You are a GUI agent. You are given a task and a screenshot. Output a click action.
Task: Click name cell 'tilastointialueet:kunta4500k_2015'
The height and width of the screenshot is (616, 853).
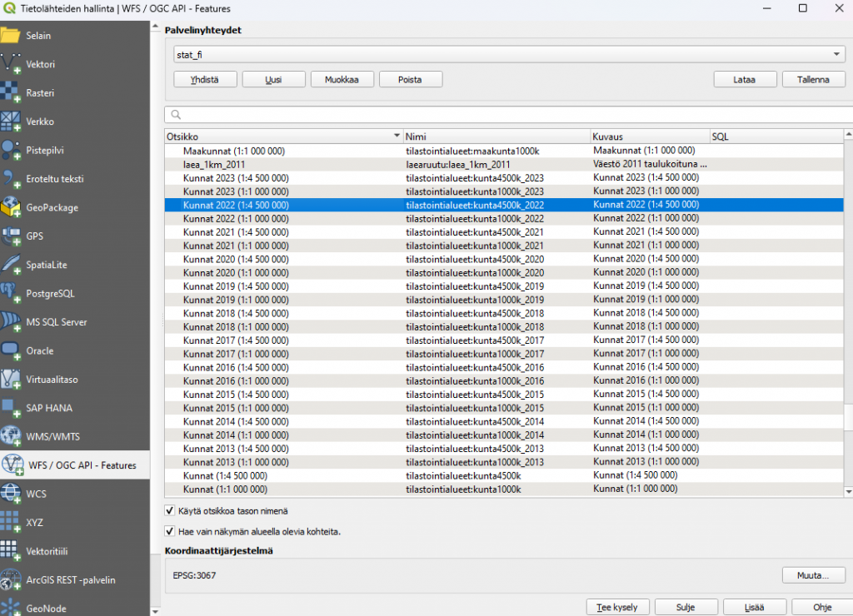[x=474, y=395]
